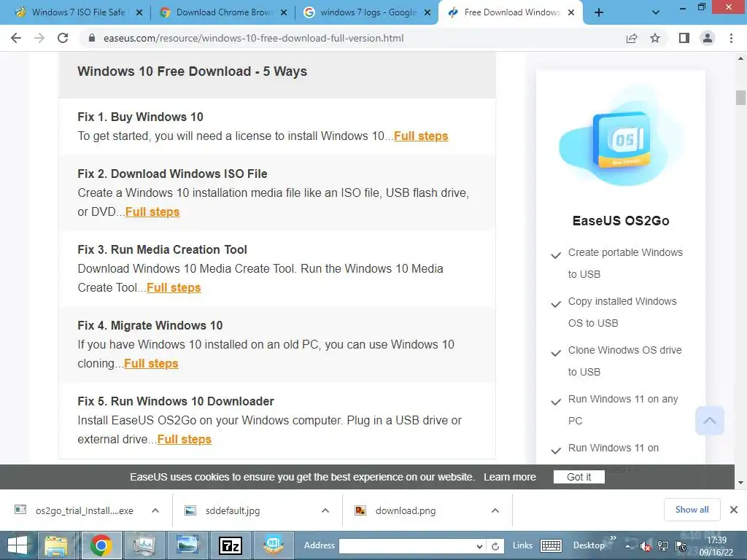This screenshot has height=560, width=747.
Task: Click the address bar URL
Action: point(253,38)
